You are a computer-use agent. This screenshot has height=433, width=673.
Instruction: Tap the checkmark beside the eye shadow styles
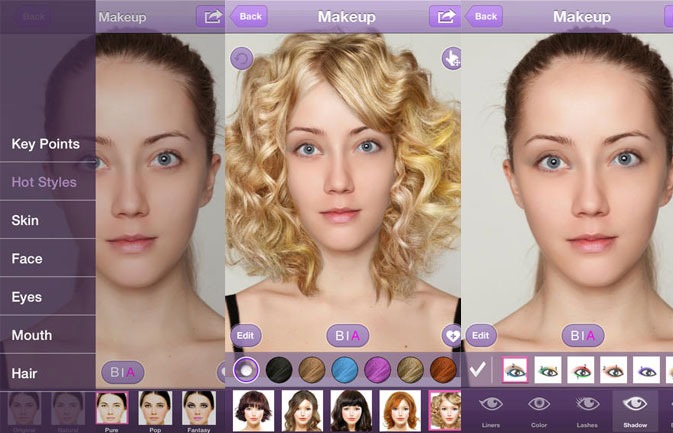pyautogui.click(x=478, y=370)
